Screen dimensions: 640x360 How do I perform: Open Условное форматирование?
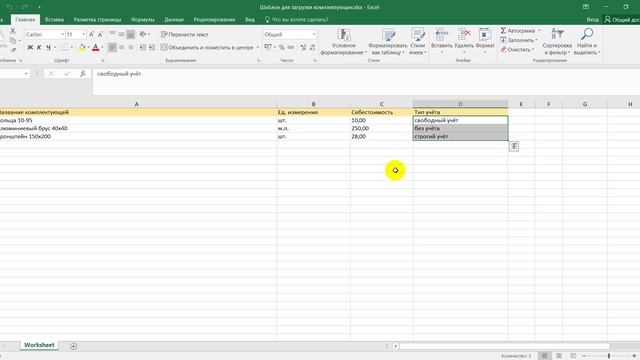pos(343,42)
